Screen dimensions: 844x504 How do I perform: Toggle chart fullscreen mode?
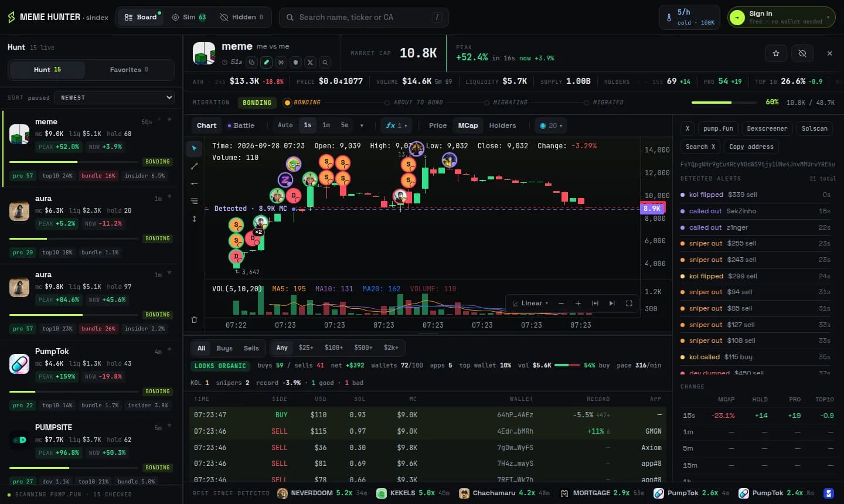(629, 303)
